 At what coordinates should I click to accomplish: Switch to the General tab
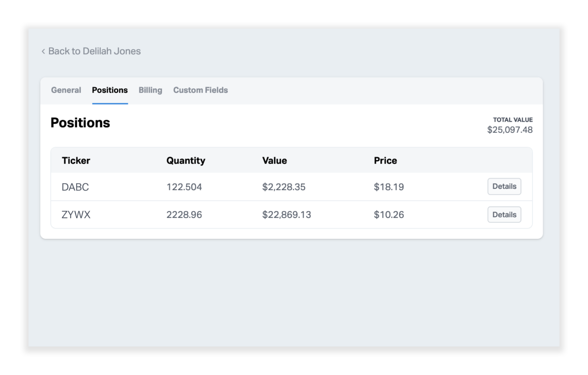66,90
